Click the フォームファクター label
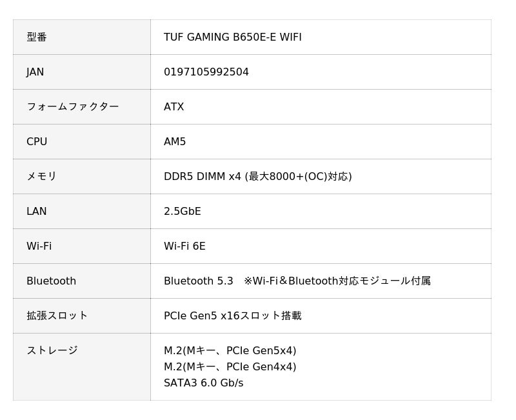This screenshot has height=420, width=516. tap(72, 107)
